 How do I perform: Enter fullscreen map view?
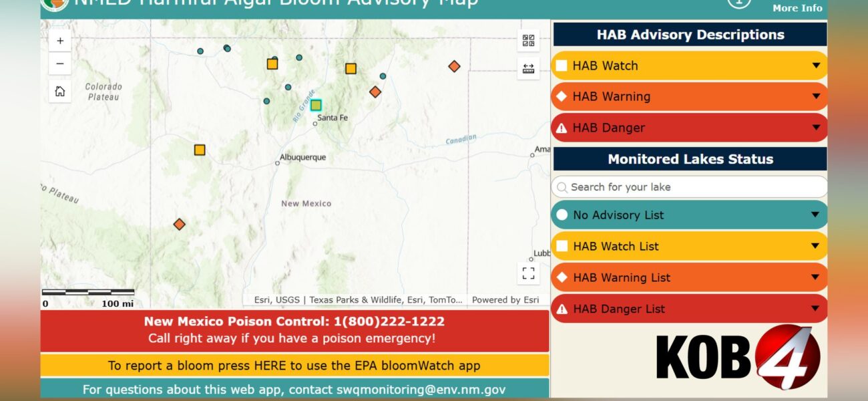[528, 273]
